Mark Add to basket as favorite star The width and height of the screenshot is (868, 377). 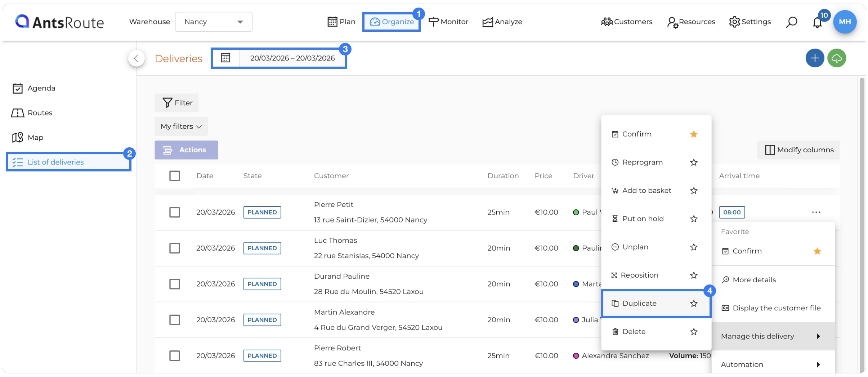(694, 190)
